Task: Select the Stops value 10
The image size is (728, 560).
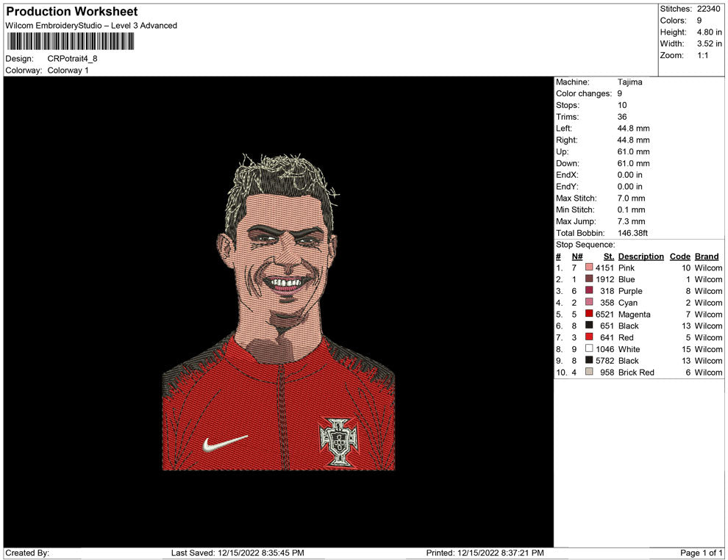Action: (621, 105)
